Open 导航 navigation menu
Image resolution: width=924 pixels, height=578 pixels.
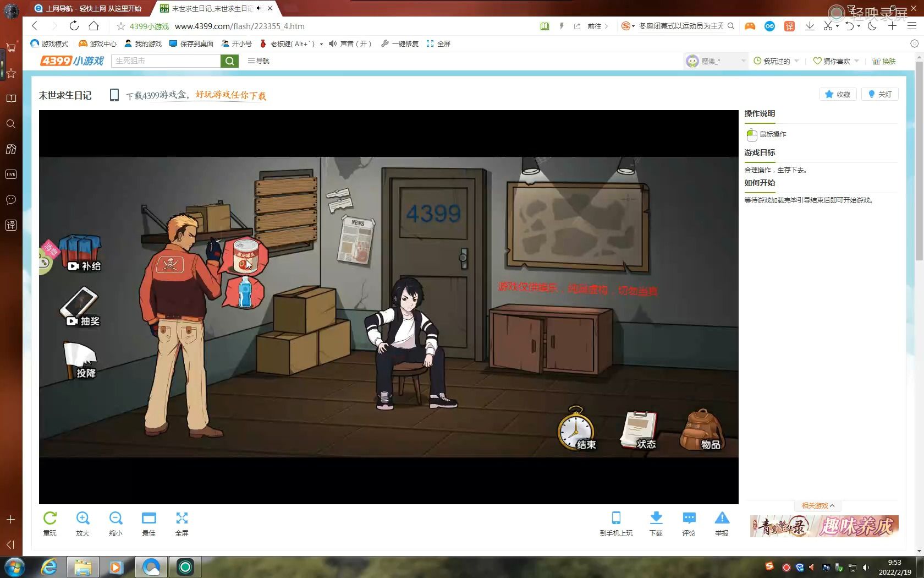[x=258, y=61]
